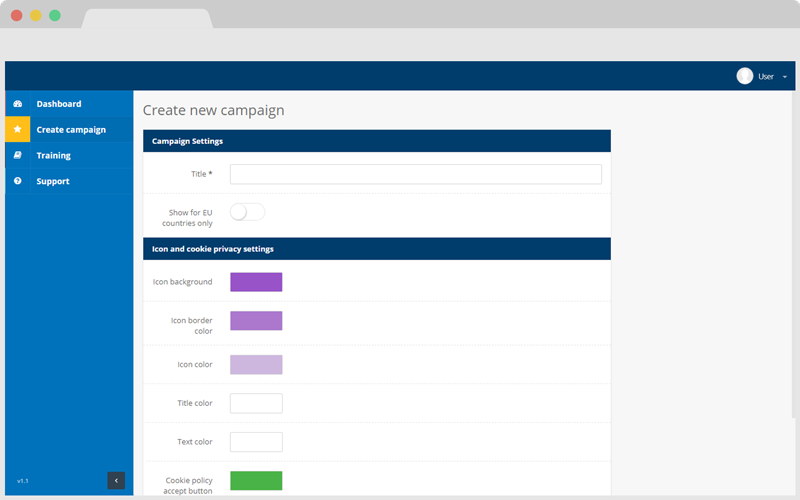This screenshot has width=800, height=500.
Task: Click the user avatar in top bar
Action: coord(744,76)
